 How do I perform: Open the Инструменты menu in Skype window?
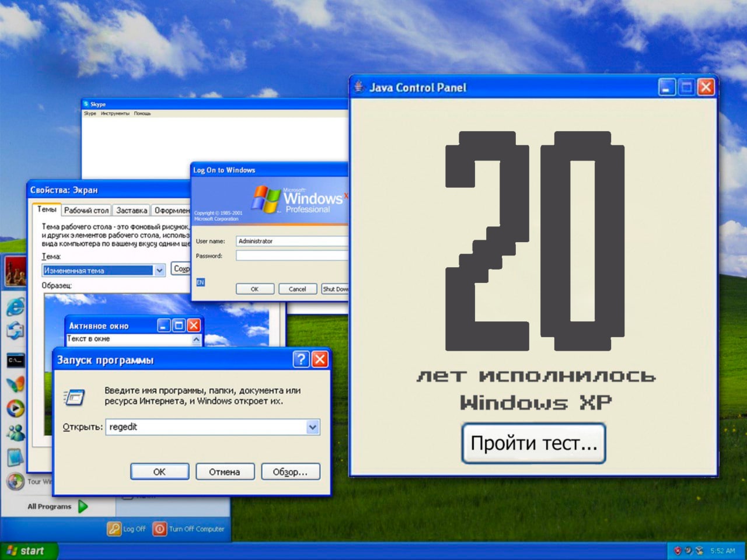(x=115, y=113)
